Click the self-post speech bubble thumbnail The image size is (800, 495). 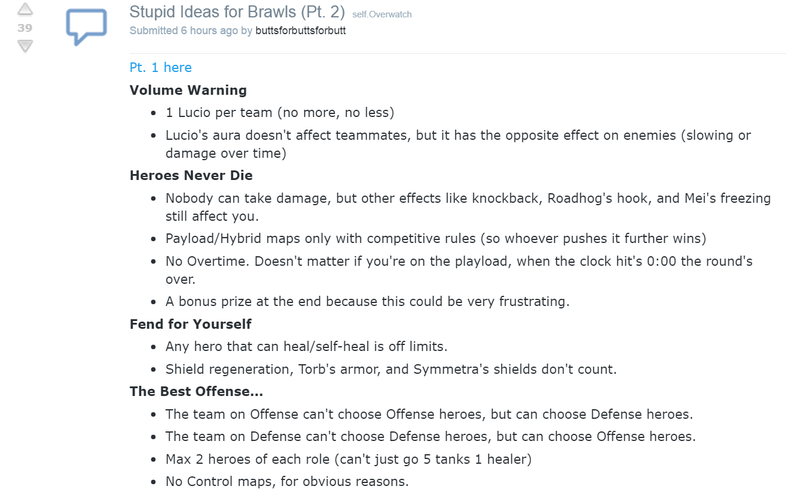coord(86,27)
